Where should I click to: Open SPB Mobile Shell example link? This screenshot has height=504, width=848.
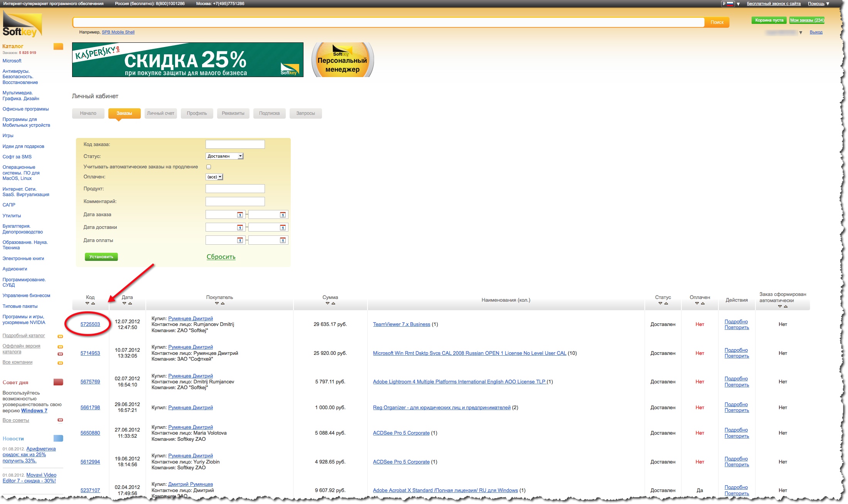tap(118, 32)
